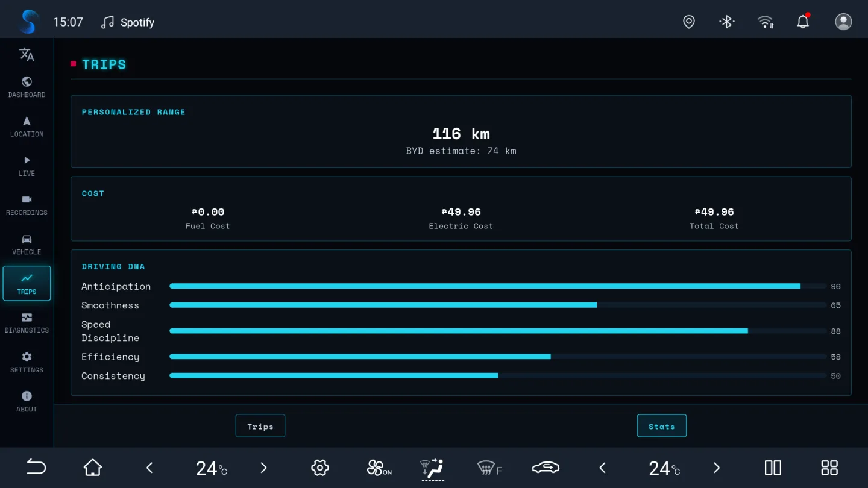Increase the left temperature
The height and width of the screenshot is (488, 868).
[x=263, y=468]
